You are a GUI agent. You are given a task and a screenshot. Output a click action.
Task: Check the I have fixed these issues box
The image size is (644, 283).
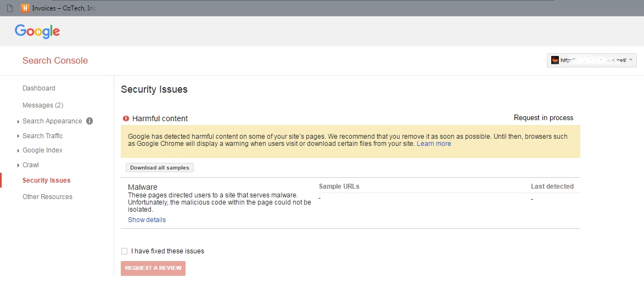coord(125,251)
